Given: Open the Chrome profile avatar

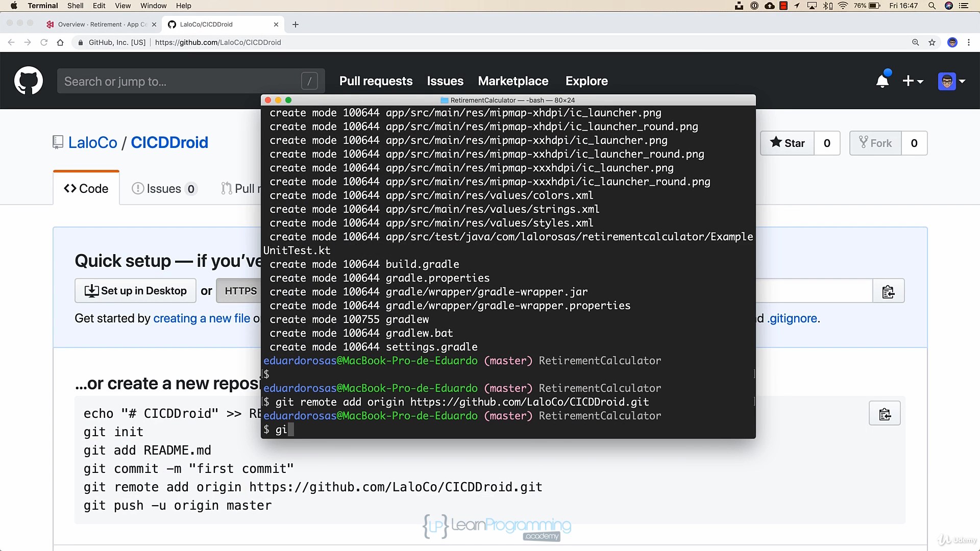Looking at the screenshot, I should click(x=952, y=42).
